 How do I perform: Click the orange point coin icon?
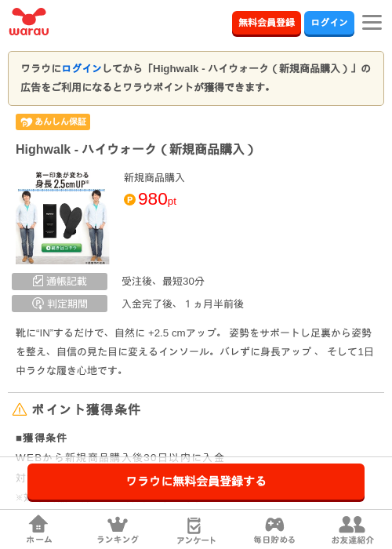point(129,199)
